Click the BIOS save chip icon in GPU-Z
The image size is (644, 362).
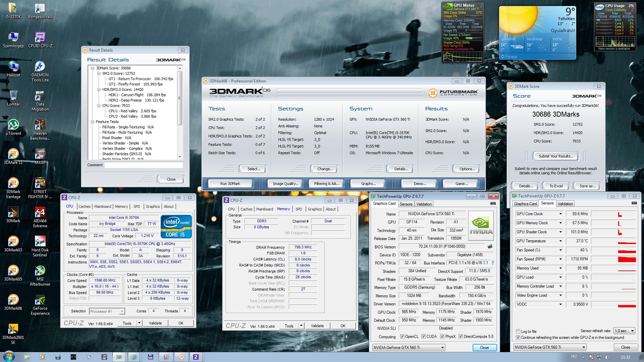coord(490,246)
